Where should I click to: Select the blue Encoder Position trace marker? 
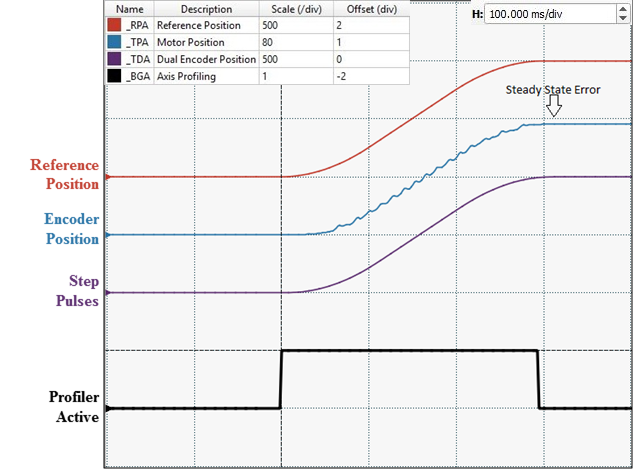tap(107, 235)
